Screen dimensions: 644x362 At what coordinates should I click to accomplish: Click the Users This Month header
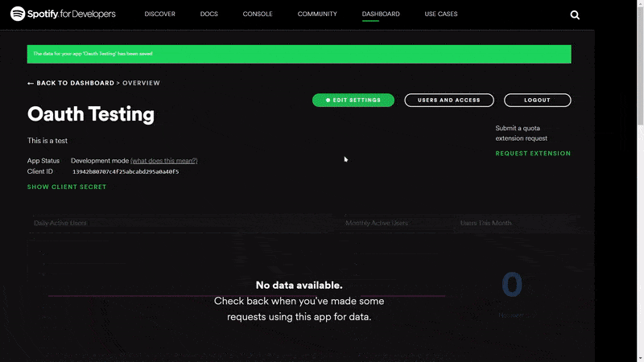pyautogui.click(x=486, y=223)
